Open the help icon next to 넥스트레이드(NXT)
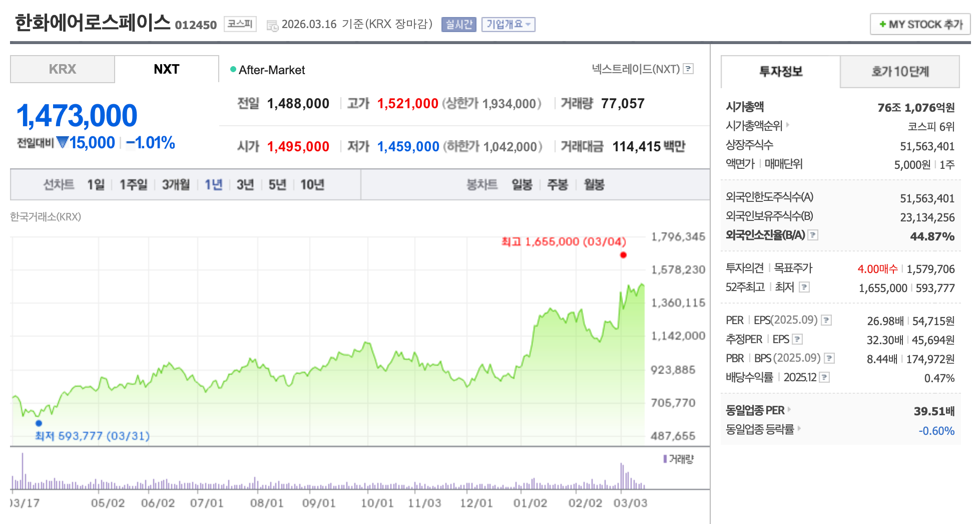The height and width of the screenshot is (524, 980). (x=689, y=69)
